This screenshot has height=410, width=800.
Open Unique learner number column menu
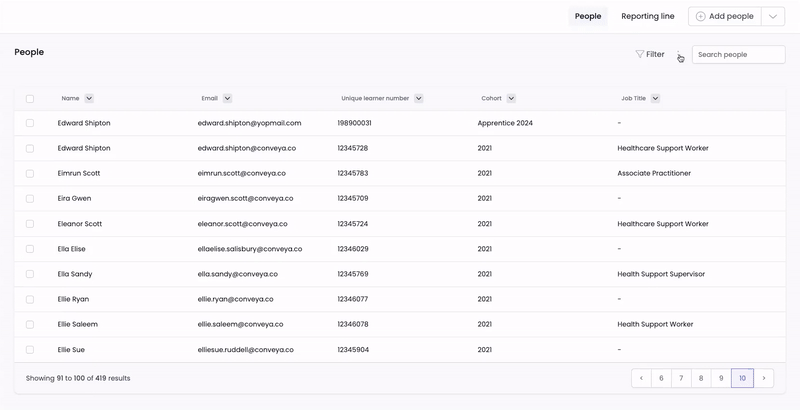tap(418, 98)
